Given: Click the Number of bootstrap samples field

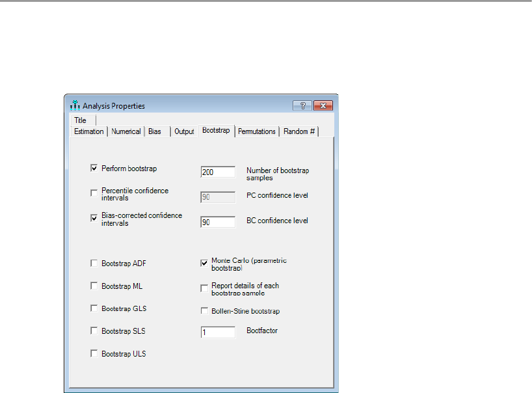Looking at the screenshot, I should click(x=218, y=172).
